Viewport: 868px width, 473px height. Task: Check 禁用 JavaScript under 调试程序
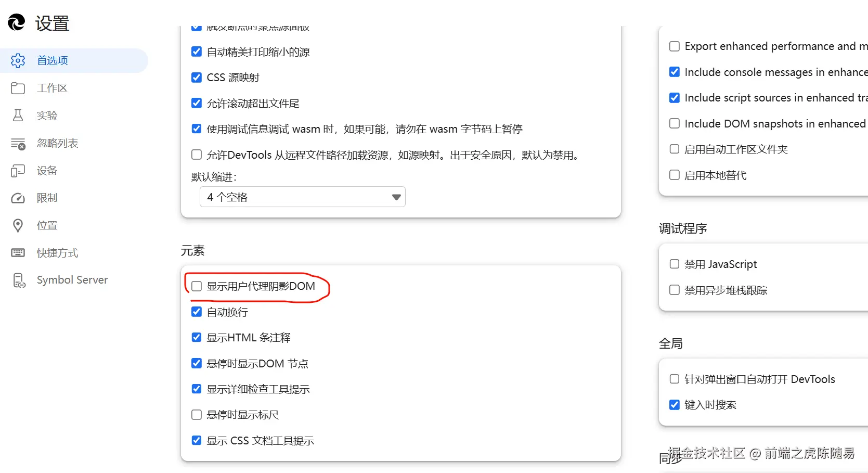(674, 264)
